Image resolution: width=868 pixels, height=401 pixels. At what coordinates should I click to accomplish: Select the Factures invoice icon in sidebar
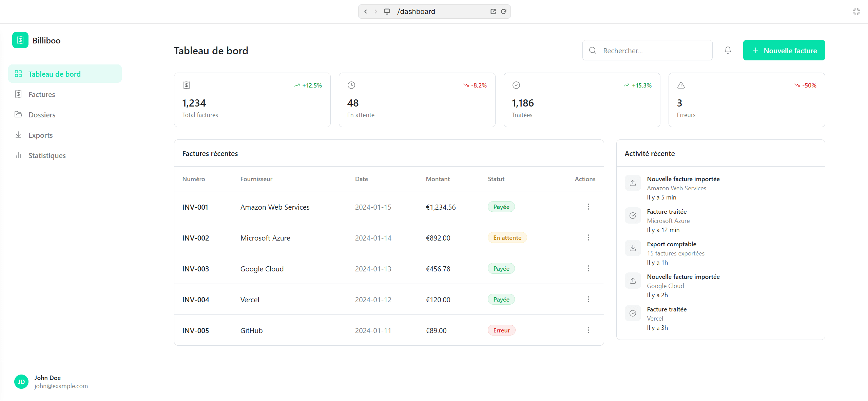click(19, 94)
